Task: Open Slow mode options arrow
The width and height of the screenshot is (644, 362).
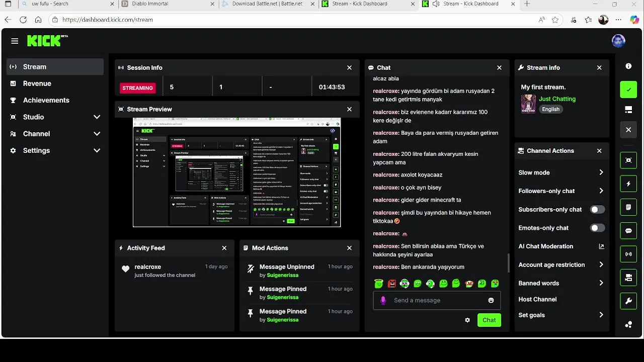Action: [x=601, y=172]
